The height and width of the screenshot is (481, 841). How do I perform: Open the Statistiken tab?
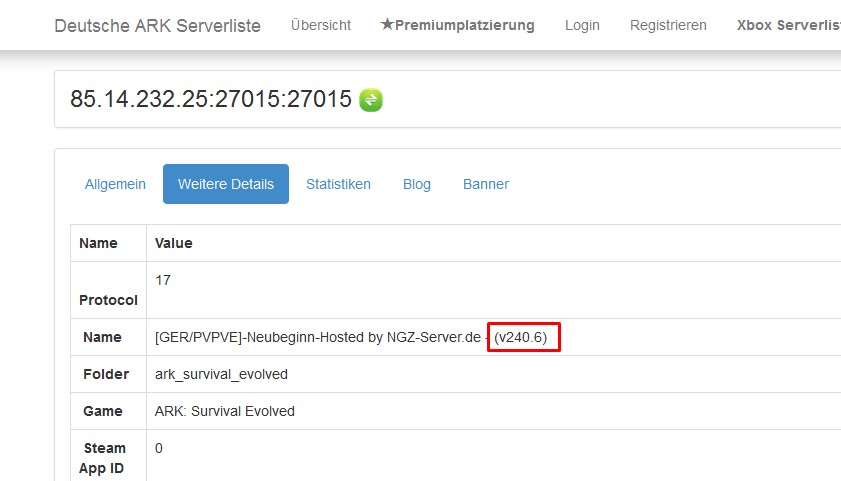click(338, 184)
